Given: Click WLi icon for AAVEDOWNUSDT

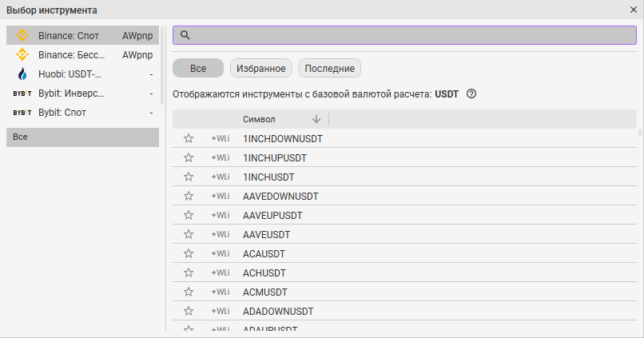Looking at the screenshot, I should coord(221,196).
